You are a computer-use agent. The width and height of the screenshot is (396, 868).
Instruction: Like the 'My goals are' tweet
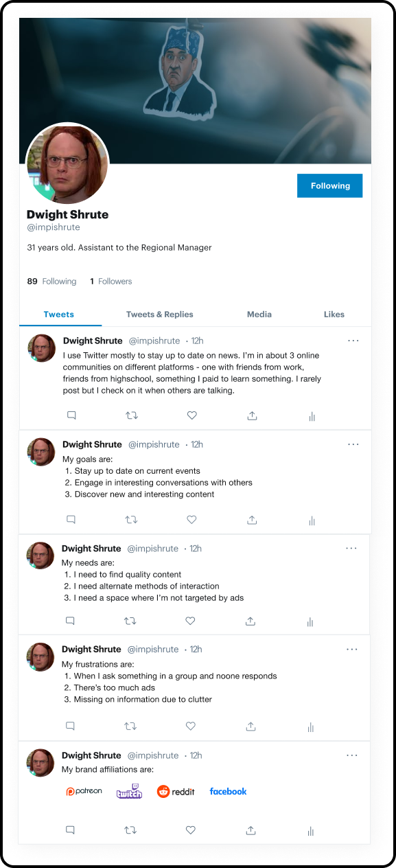coord(192,520)
